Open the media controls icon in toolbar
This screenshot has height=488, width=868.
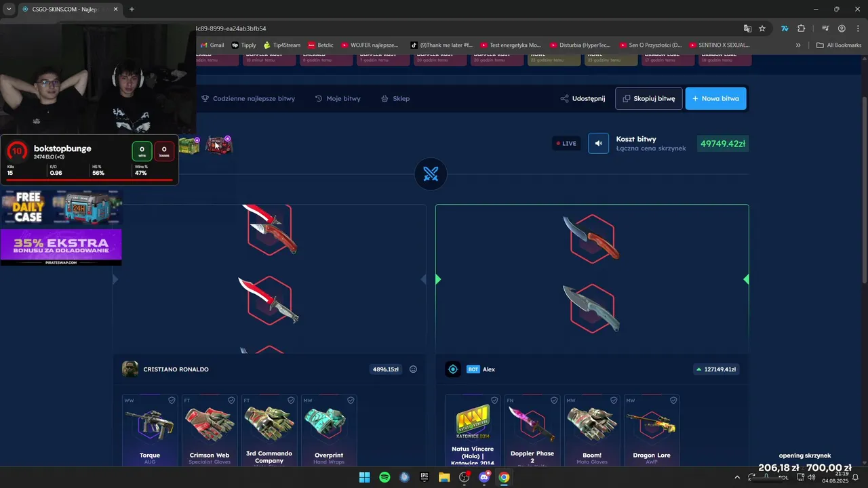pos(825,28)
